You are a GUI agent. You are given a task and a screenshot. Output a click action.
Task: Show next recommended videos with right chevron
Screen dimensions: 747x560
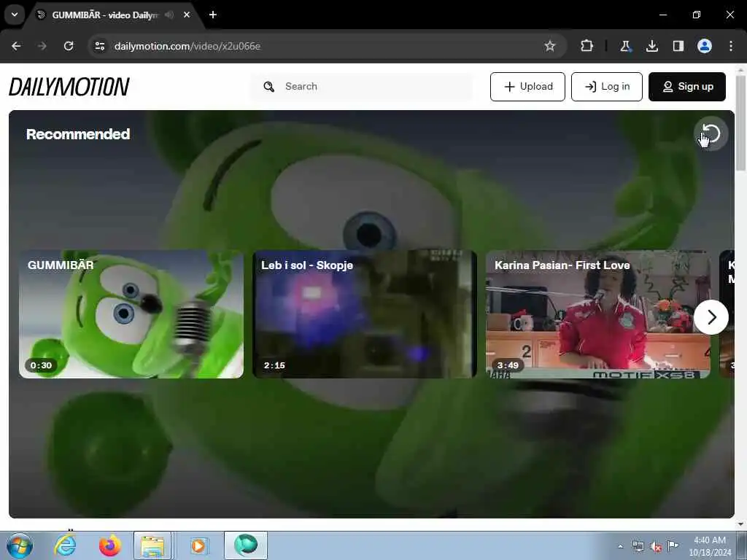pos(711,317)
